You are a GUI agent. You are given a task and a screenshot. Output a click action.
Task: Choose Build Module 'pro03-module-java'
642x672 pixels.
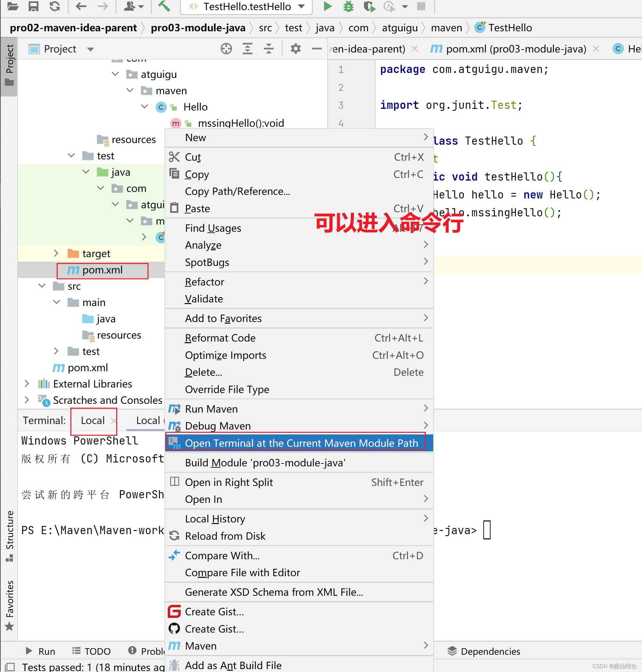(x=299, y=462)
